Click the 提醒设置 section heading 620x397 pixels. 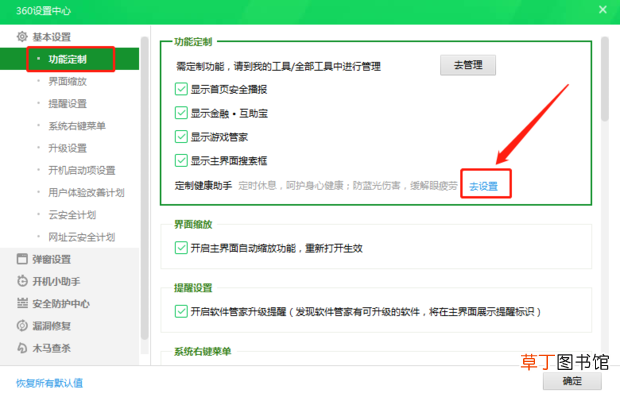click(x=193, y=287)
